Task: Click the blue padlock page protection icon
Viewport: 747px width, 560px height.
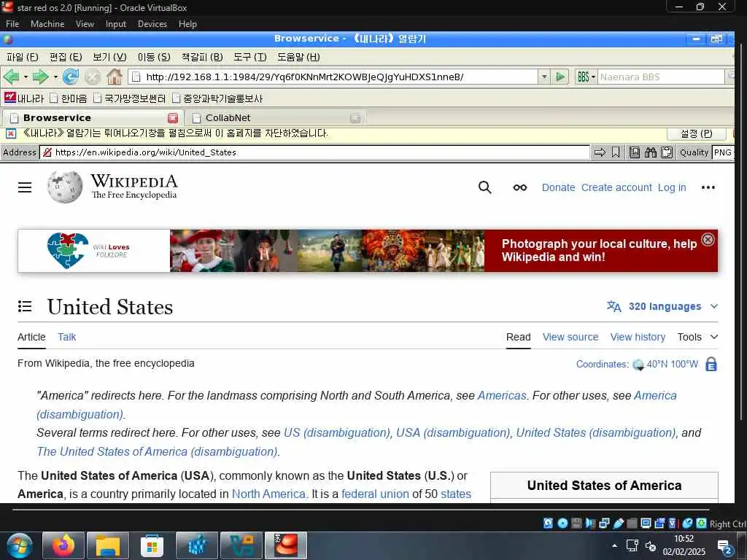Action: tap(711, 365)
